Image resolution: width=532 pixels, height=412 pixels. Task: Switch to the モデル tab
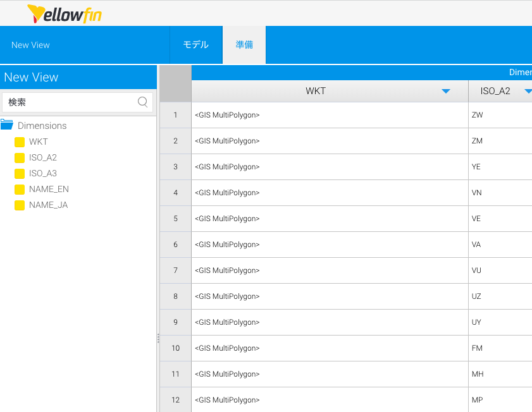pos(195,45)
